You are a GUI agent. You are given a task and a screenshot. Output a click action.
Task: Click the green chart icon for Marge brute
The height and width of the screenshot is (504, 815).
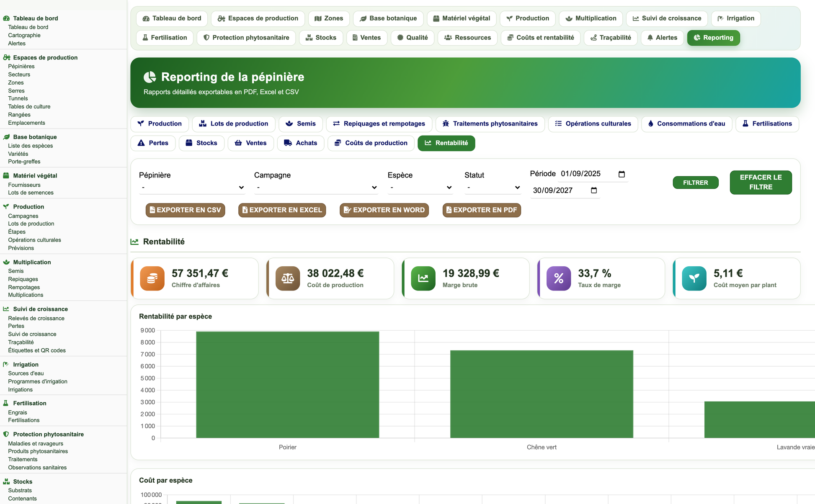pyautogui.click(x=423, y=278)
